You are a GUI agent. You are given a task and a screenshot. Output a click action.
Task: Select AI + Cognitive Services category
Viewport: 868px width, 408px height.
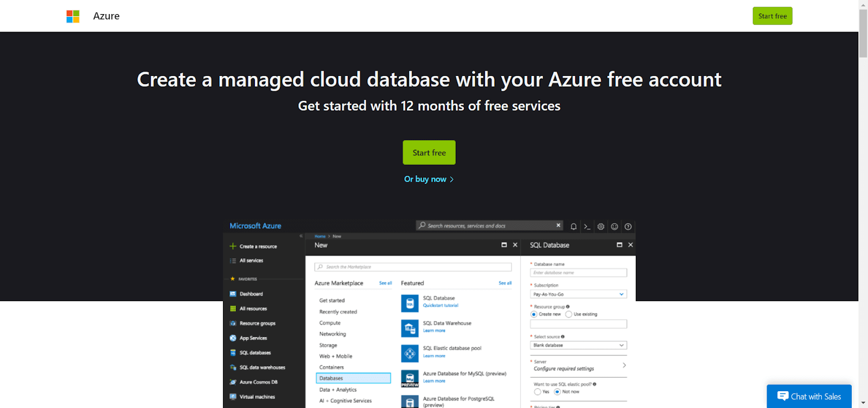click(346, 401)
